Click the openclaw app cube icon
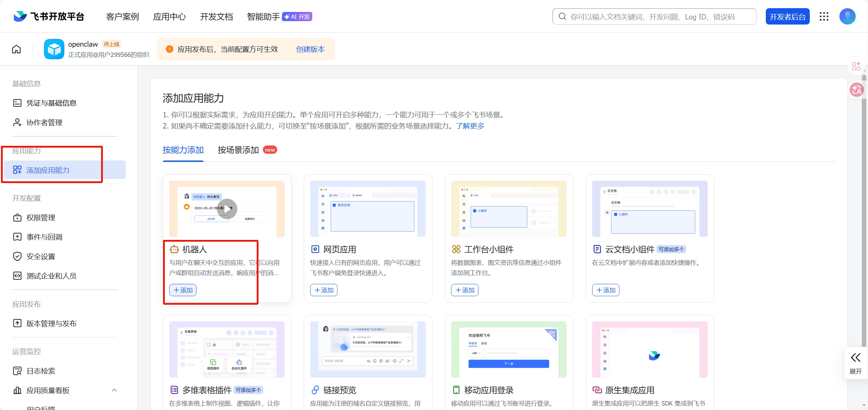868x410 pixels. [54, 49]
